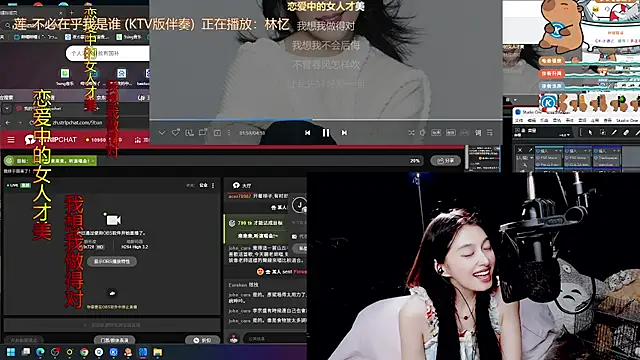
Task: Click the heart favorite icon in player
Action: [176, 133]
